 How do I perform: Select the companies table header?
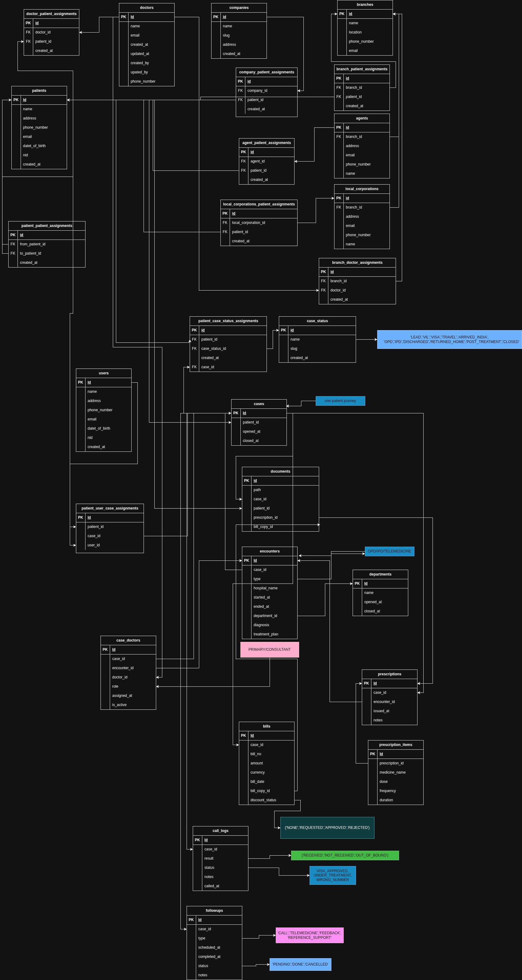pyautogui.click(x=239, y=8)
